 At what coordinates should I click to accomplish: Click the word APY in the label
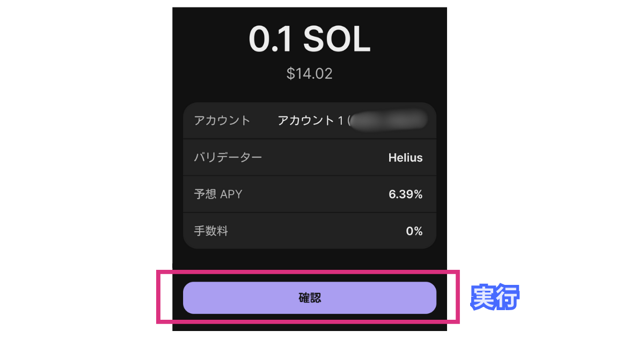[231, 194]
